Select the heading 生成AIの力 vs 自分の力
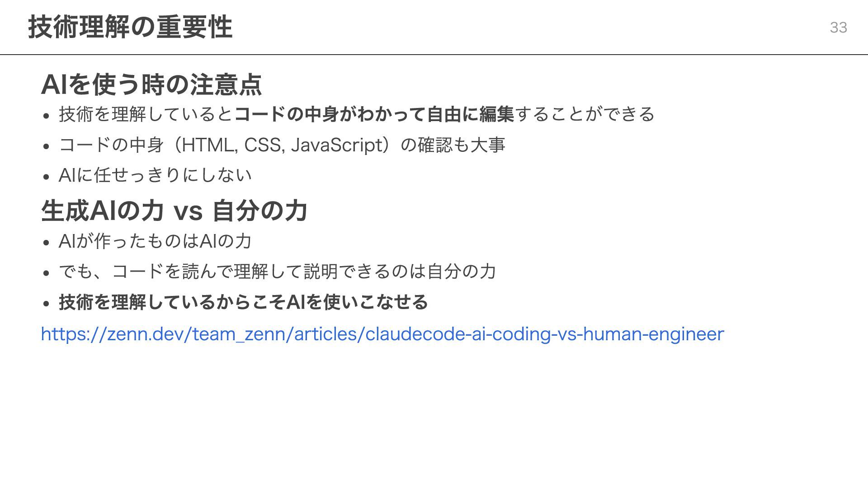 pyautogui.click(x=175, y=211)
